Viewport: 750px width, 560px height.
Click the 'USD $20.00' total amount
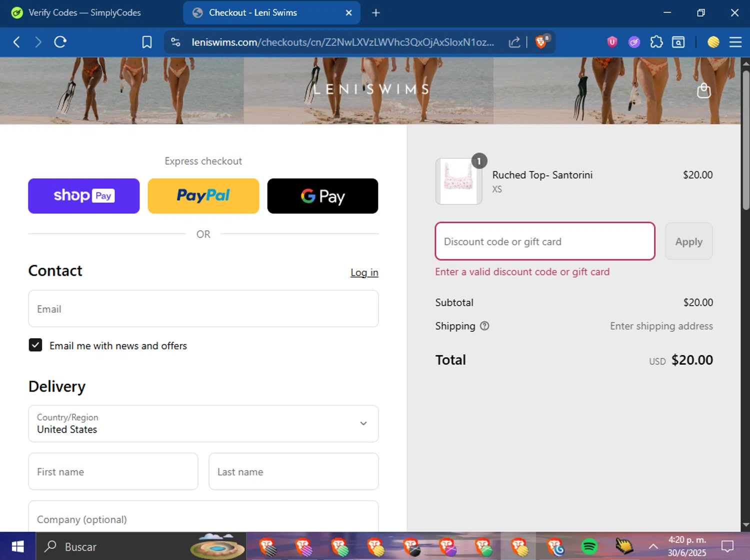681,360
